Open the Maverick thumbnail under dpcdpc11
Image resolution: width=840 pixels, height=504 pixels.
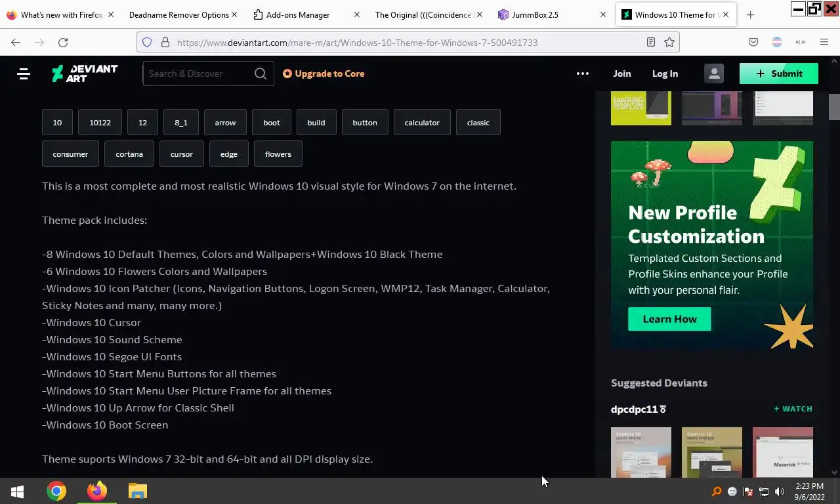coord(783,453)
